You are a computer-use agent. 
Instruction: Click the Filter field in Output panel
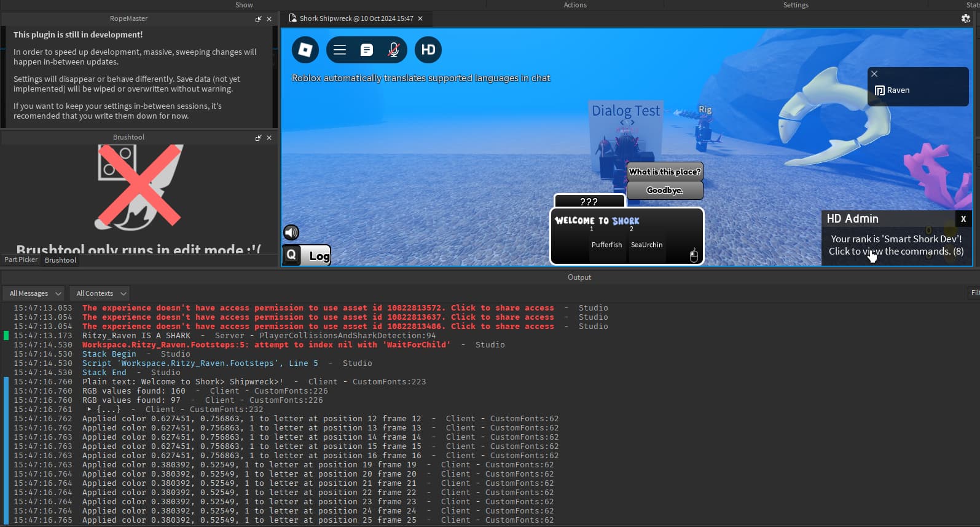point(974,293)
